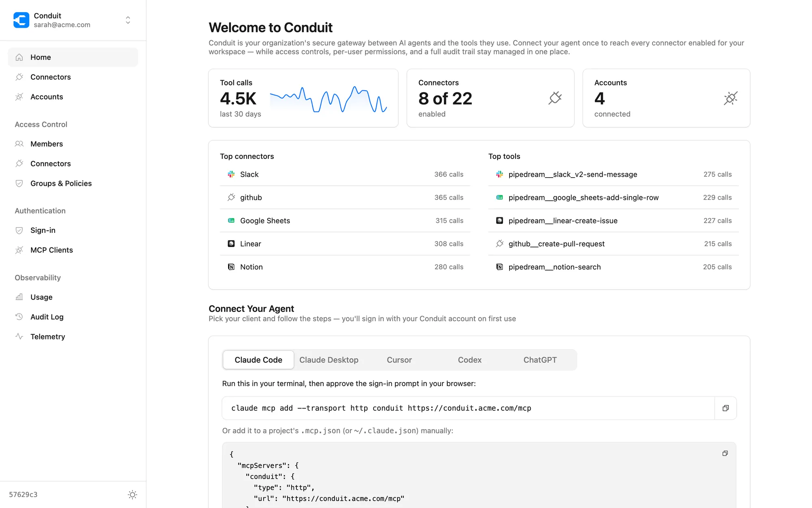812x508 pixels.
Task: Select the Linear connector name
Action: (251, 244)
